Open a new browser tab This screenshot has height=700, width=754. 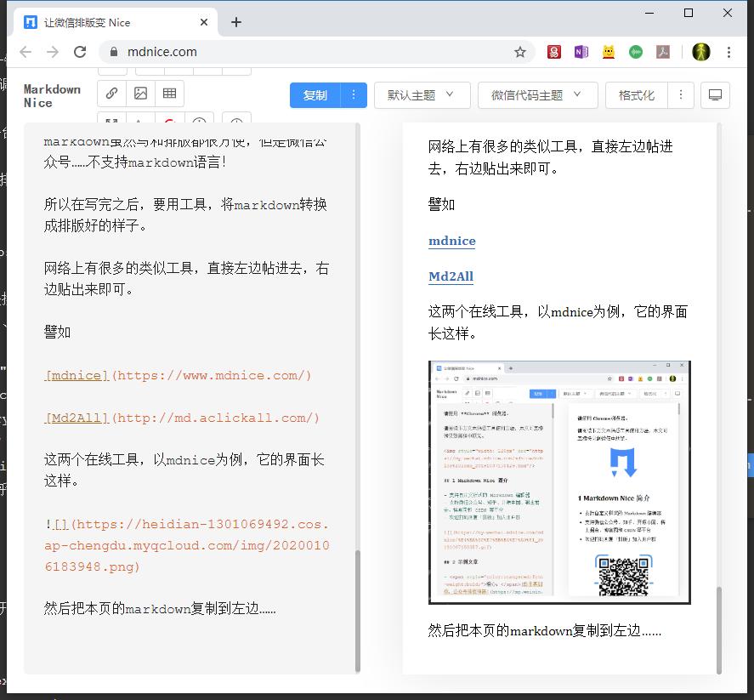236,21
